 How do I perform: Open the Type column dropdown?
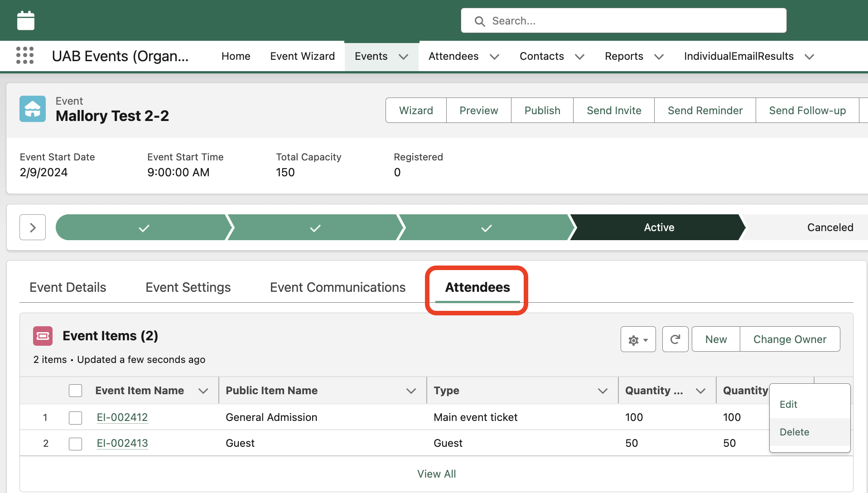[603, 390]
